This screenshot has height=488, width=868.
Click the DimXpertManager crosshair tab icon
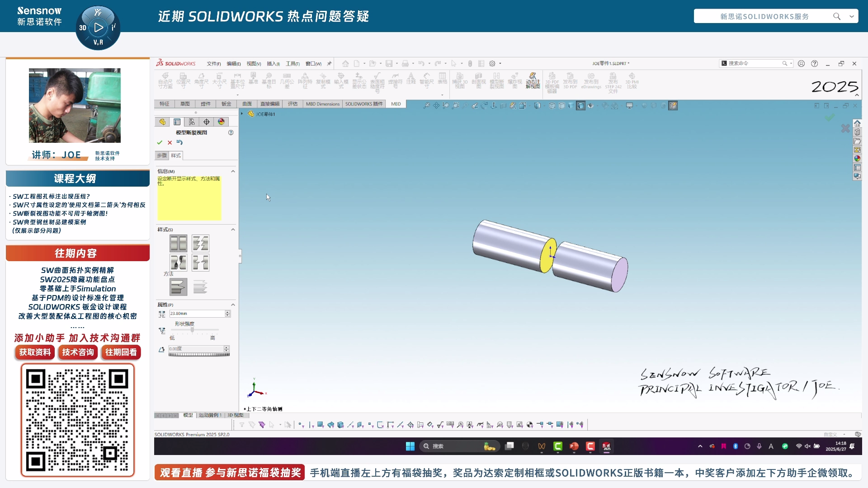tap(207, 122)
